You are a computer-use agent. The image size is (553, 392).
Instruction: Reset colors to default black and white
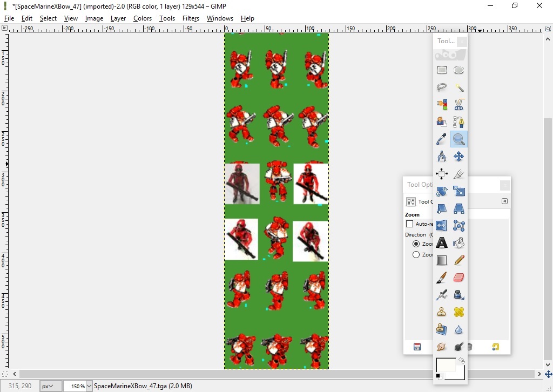pos(439,376)
